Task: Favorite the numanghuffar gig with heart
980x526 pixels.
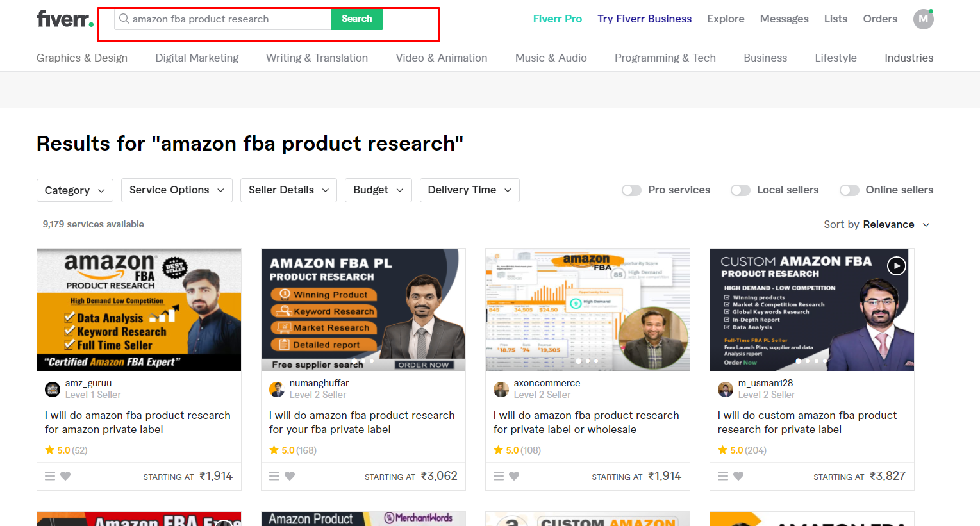Action: click(x=290, y=476)
